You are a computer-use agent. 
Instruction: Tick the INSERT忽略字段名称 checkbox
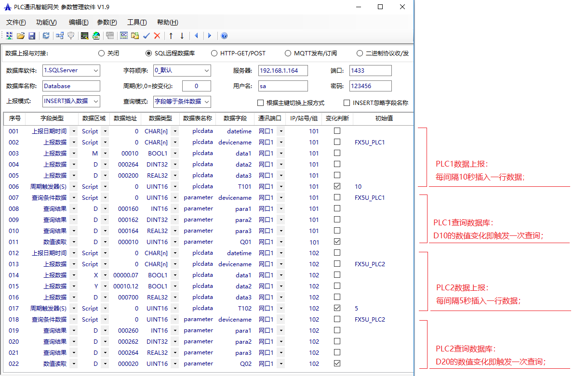[347, 103]
